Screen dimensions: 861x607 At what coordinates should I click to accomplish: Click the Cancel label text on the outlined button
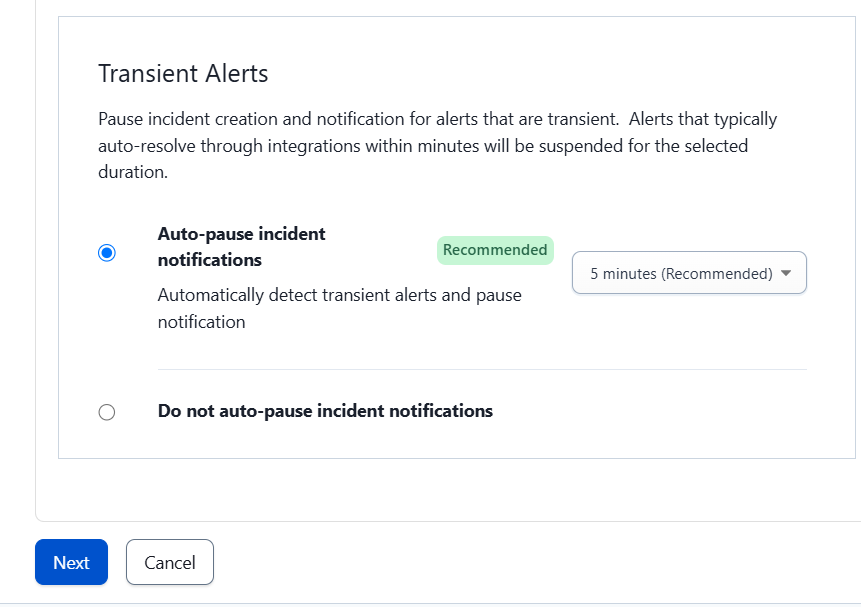click(x=170, y=563)
